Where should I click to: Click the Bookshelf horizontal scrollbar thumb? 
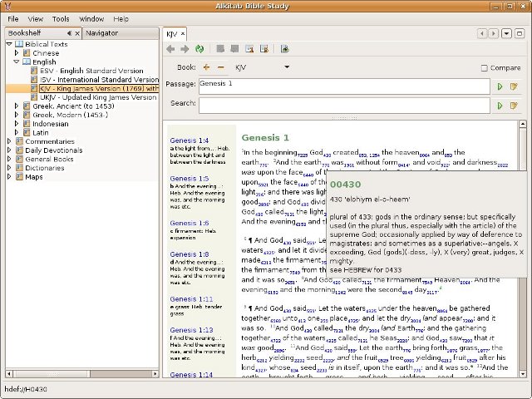click(52, 373)
